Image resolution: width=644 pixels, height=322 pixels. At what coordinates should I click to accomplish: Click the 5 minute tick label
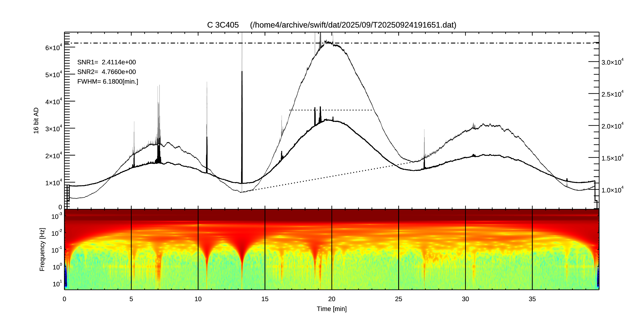(x=131, y=299)
